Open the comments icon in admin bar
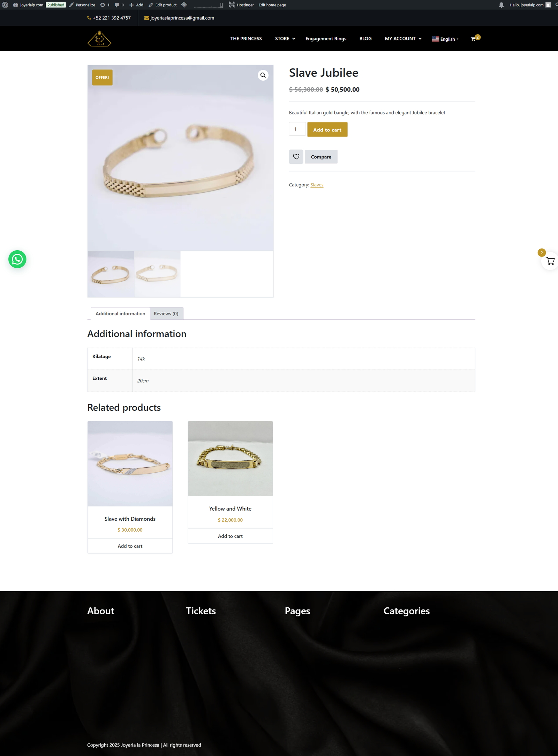This screenshot has height=756, width=558. pos(119,5)
